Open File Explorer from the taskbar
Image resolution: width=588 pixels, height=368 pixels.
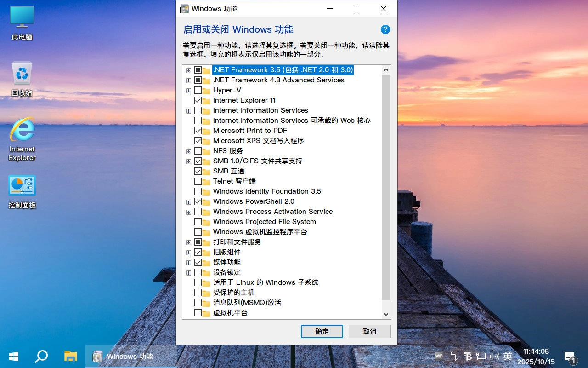pos(70,356)
